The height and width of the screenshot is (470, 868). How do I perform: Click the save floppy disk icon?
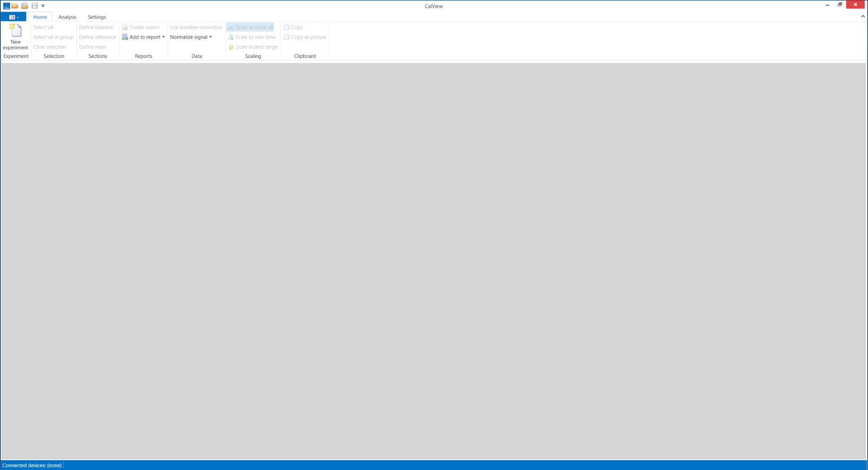click(x=35, y=6)
